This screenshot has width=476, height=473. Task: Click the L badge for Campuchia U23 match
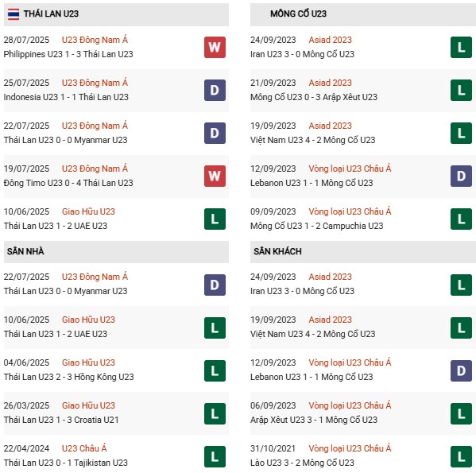(461, 219)
